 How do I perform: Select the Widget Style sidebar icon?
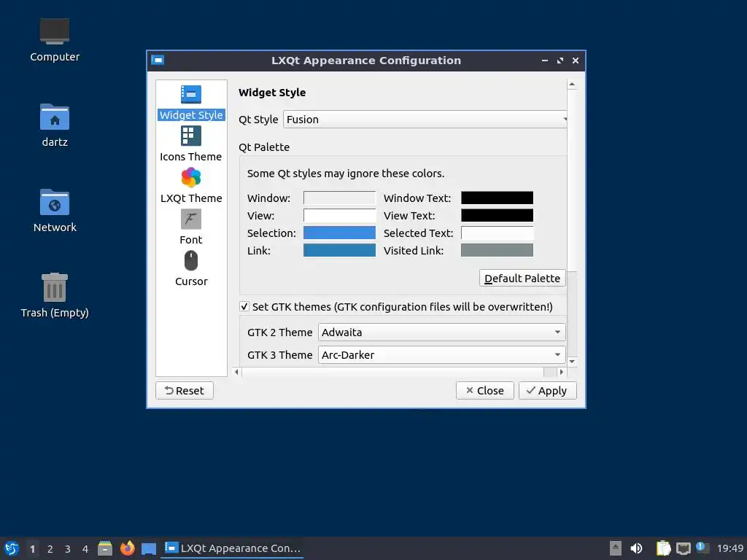191,94
